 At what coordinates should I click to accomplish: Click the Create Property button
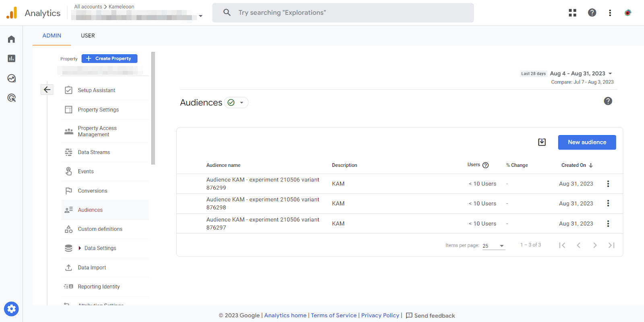(x=109, y=59)
